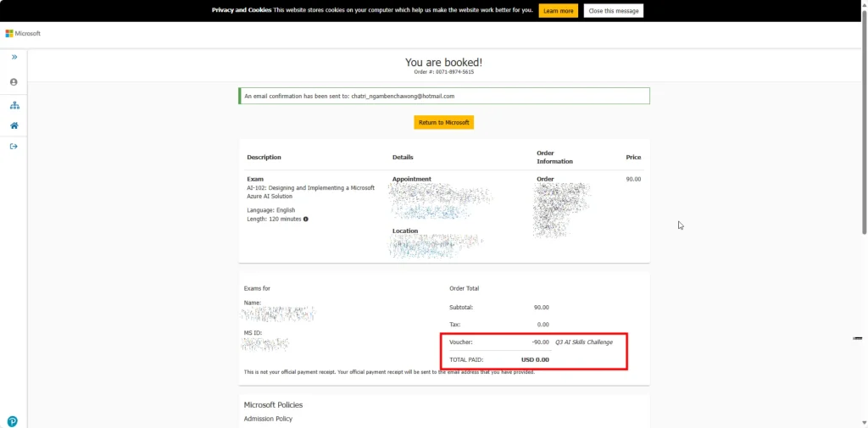Click the Voucher -90.00 value
This screenshot has width=868, height=428.
(x=540, y=342)
